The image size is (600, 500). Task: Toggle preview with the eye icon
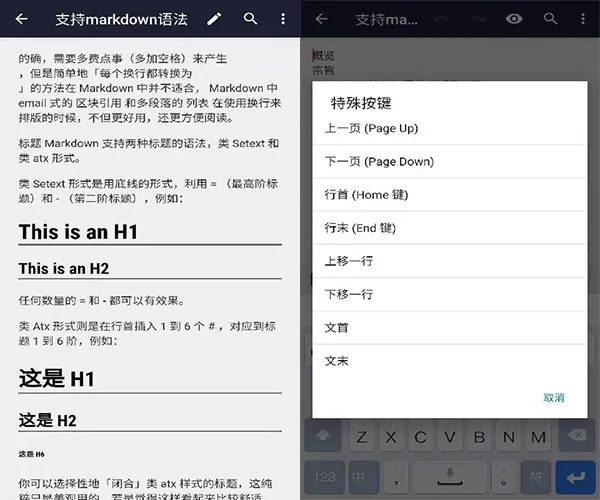tap(514, 19)
